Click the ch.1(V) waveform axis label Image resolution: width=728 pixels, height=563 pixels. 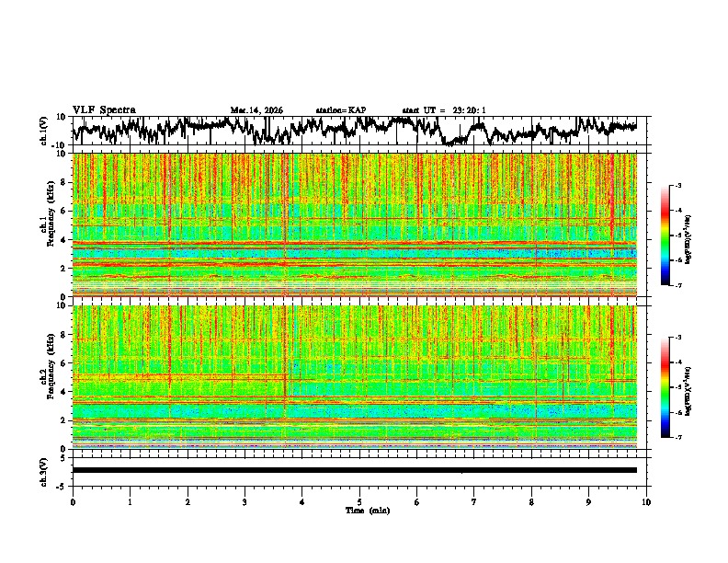(44, 131)
